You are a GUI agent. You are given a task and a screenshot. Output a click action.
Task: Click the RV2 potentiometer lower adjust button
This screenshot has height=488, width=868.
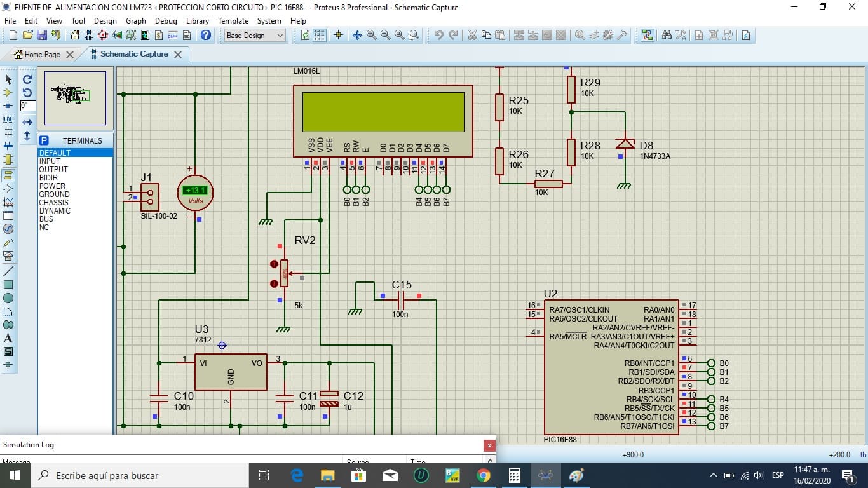274,283
